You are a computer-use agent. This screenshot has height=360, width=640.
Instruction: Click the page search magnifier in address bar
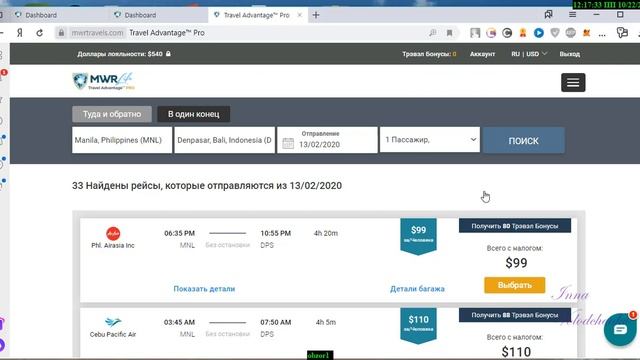coord(433,33)
